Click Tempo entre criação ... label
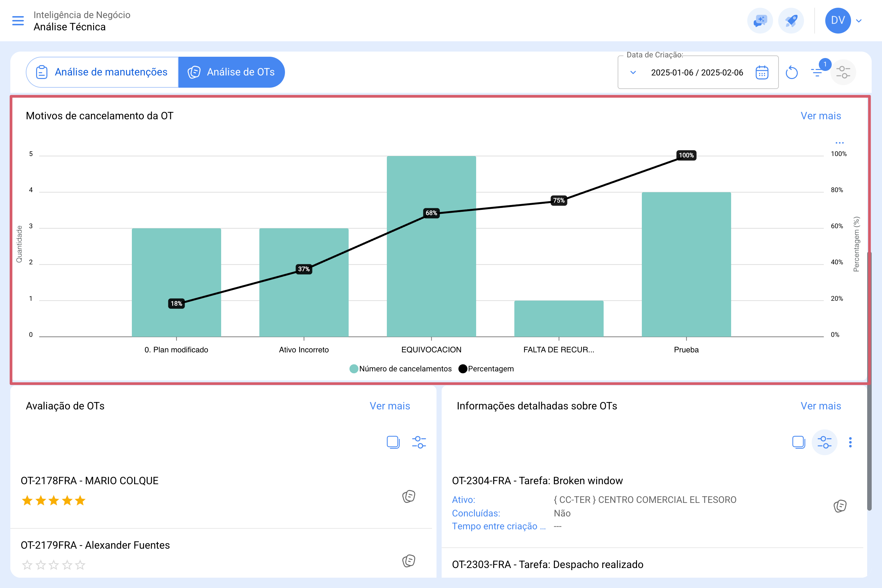The width and height of the screenshot is (882, 588). pos(499,526)
